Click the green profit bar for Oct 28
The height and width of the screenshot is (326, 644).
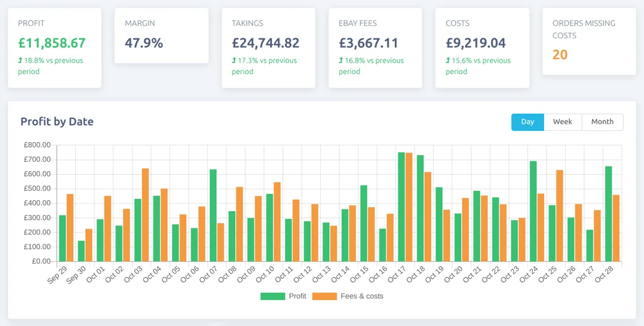[x=609, y=214]
